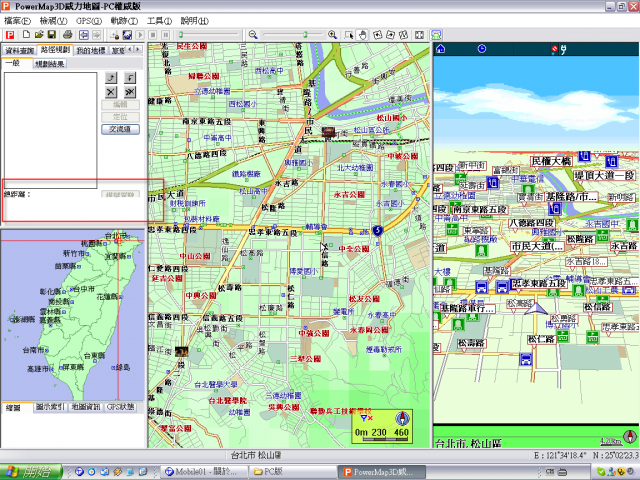
Task: Rotate map counterclockwise icon
Action: [378, 35]
